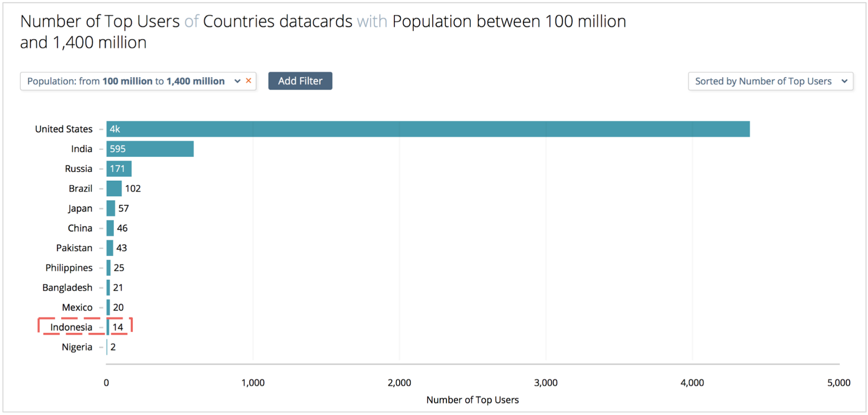Click the Population filter text box
Viewport: 868px width, 415px height.
126,81
